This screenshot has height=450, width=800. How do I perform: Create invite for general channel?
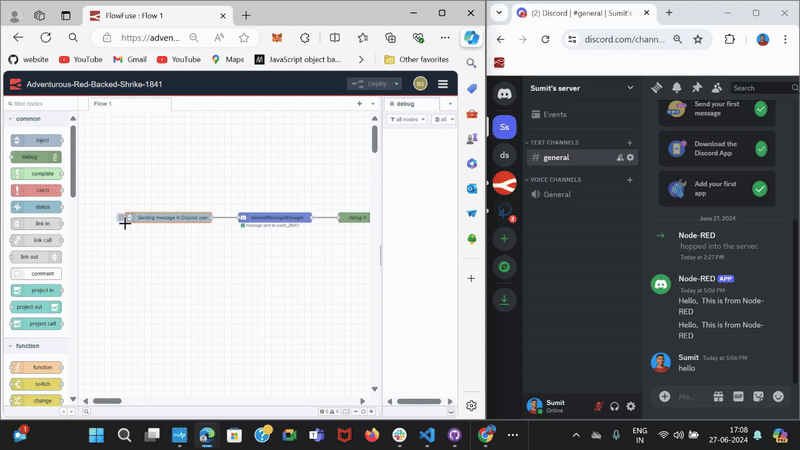(x=620, y=158)
